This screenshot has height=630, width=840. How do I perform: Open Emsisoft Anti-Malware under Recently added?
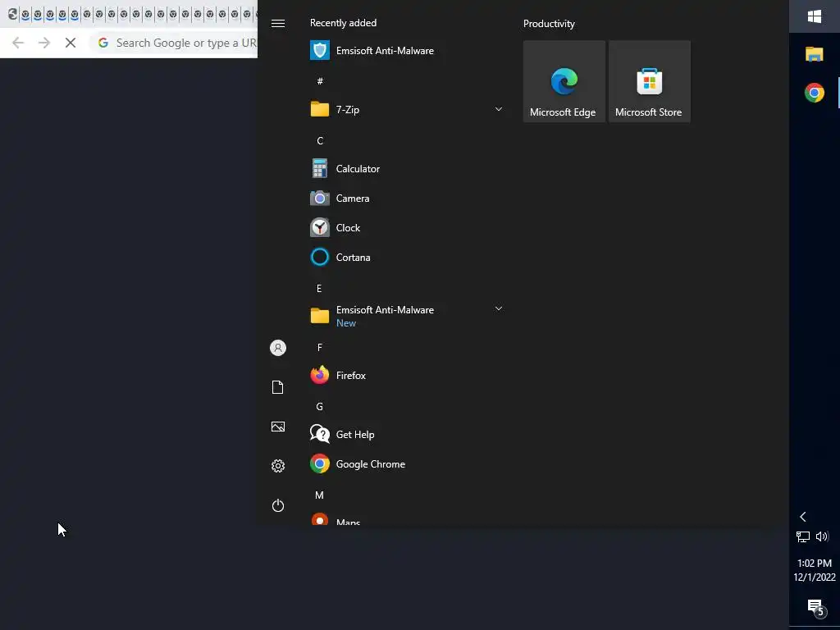[406, 51]
